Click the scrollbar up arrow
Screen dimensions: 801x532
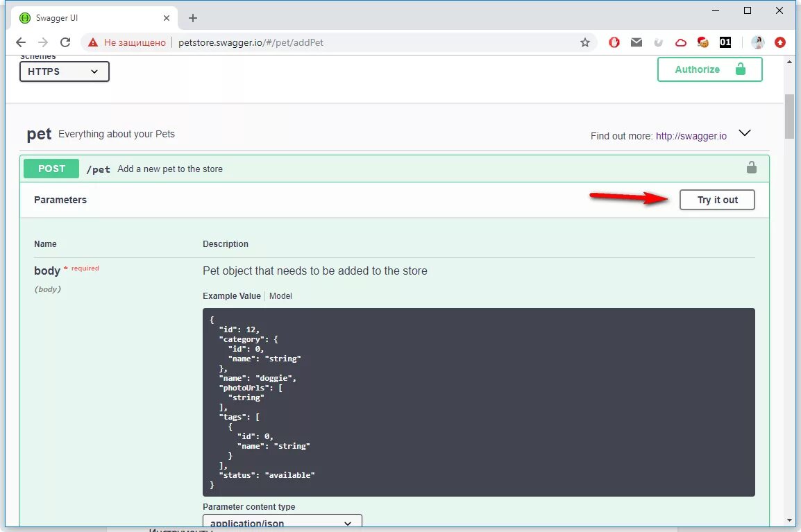(x=789, y=62)
